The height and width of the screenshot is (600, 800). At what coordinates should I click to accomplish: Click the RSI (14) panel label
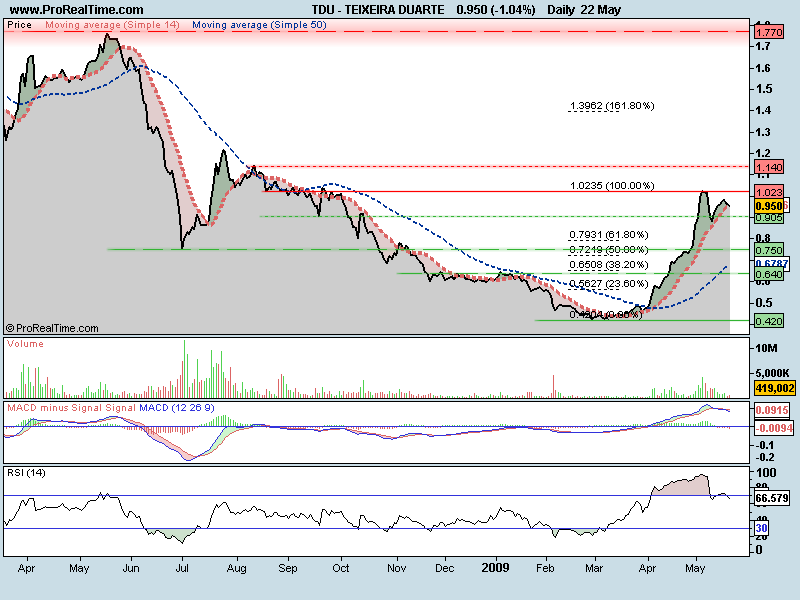[26, 473]
